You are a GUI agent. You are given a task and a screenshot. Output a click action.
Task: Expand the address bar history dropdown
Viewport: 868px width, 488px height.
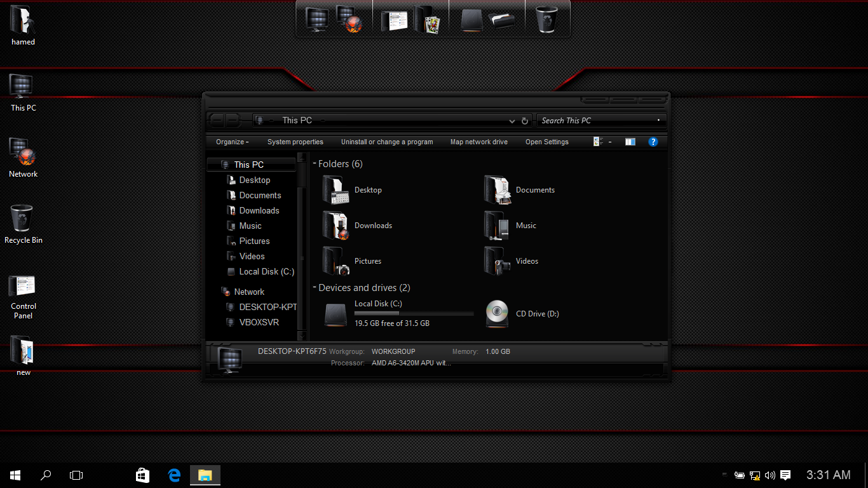click(512, 121)
